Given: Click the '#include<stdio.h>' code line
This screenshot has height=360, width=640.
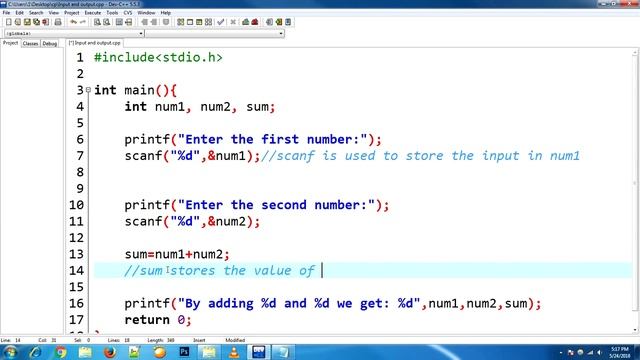Looking at the screenshot, I should click(158, 58).
